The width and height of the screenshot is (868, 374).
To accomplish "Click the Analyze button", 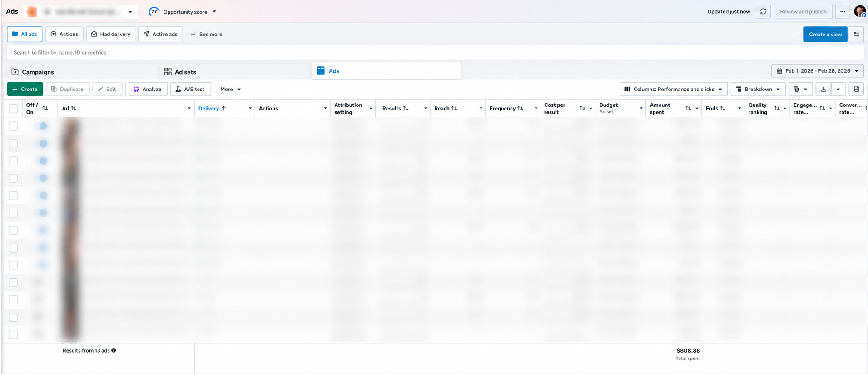I will coord(148,90).
